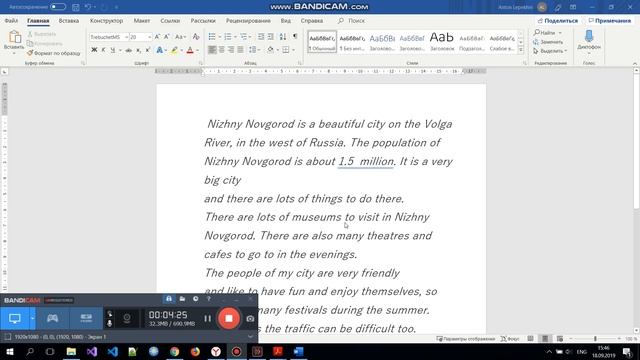The width and height of the screenshot is (640, 360).
Task: Switch to the Рецензирование tab
Action: pos(248,20)
